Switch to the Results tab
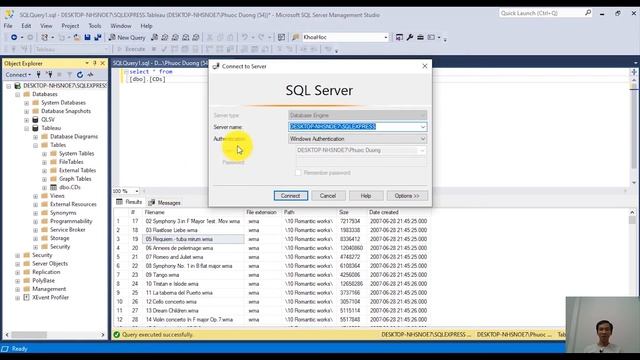Screen dimensions: 640x360 click(129, 202)
